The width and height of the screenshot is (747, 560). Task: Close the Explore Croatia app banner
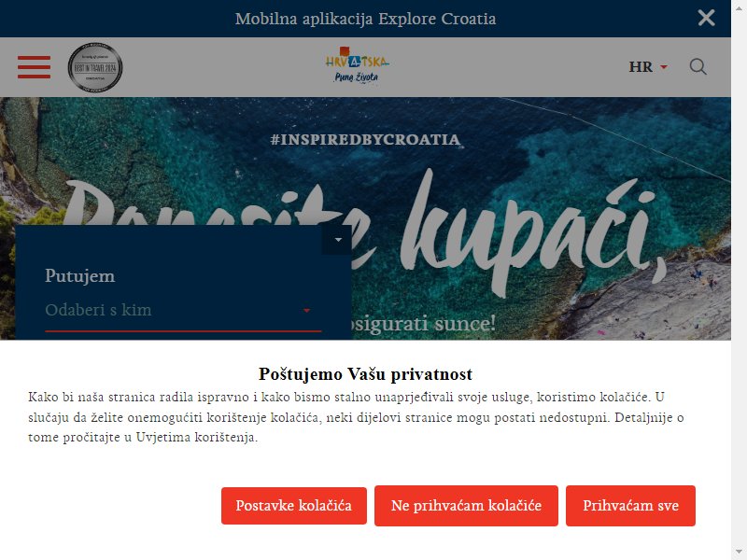point(706,18)
